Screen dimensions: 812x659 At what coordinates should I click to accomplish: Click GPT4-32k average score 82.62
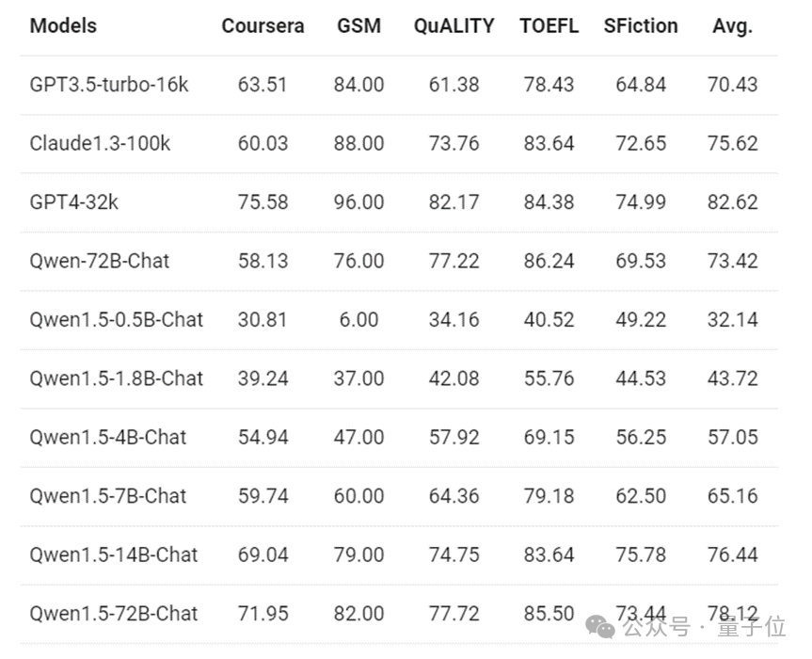click(732, 202)
